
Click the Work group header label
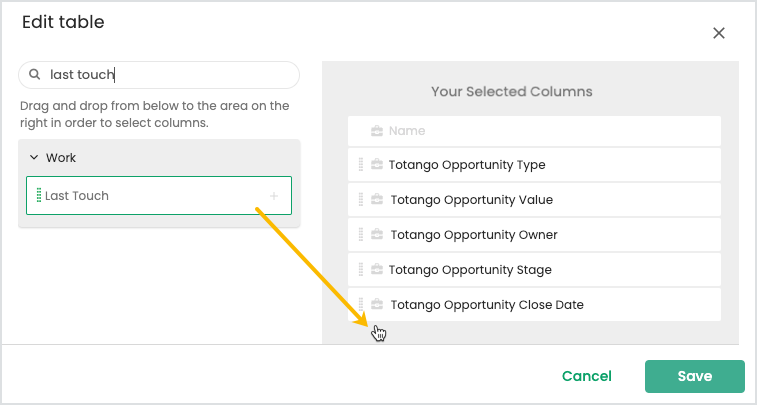click(x=61, y=158)
